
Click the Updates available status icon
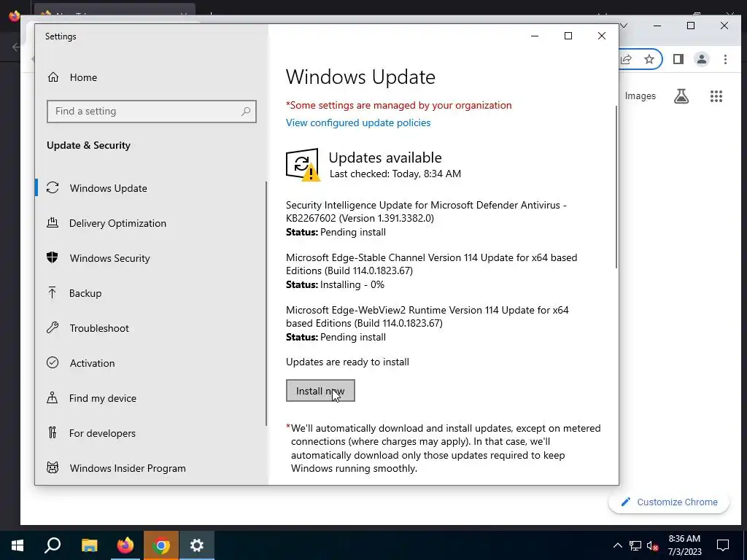click(x=303, y=165)
